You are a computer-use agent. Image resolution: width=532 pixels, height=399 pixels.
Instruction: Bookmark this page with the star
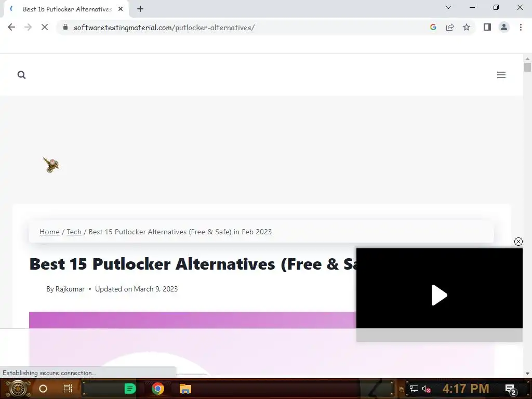coord(467,27)
